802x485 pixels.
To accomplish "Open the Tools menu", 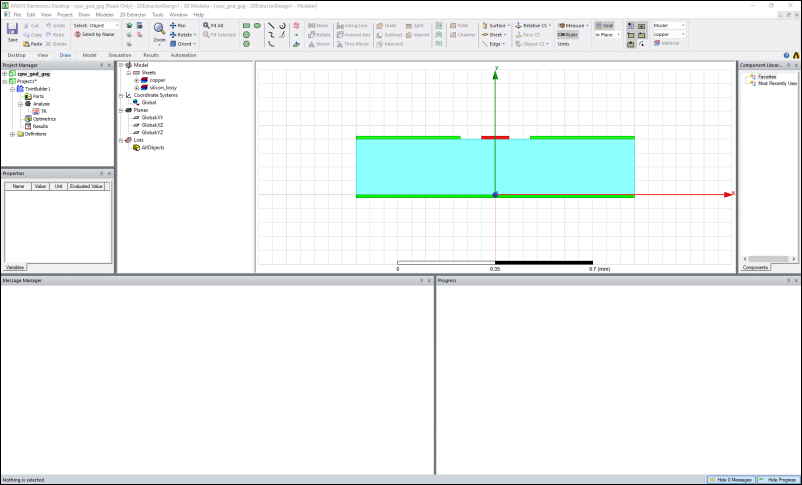I will point(158,15).
